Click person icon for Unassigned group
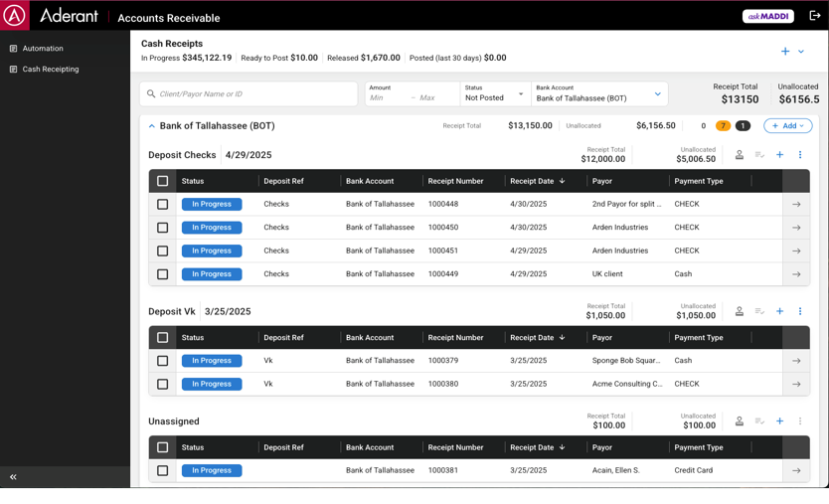The width and height of the screenshot is (829, 504). [740, 420]
